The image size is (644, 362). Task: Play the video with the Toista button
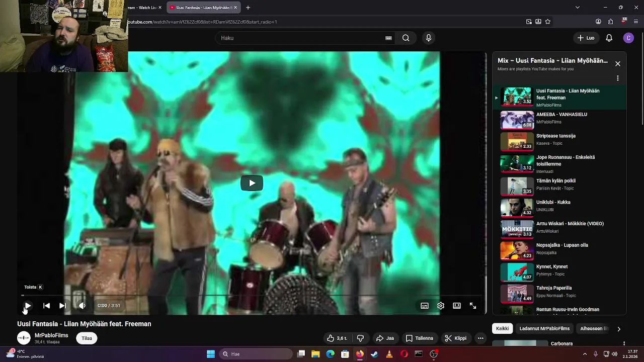click(28, 305)
